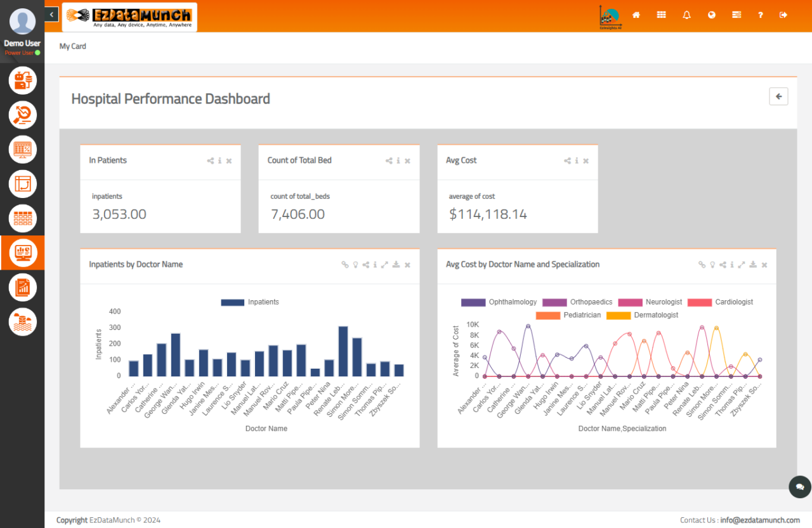
Task: Click the apps grid icon in the top bar
Action: (x=661, y=14)
